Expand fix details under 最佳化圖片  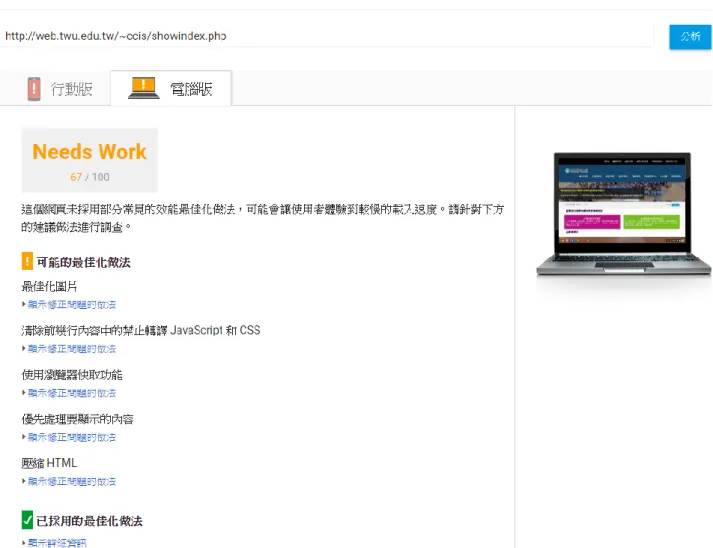click(x=71, y=305)
